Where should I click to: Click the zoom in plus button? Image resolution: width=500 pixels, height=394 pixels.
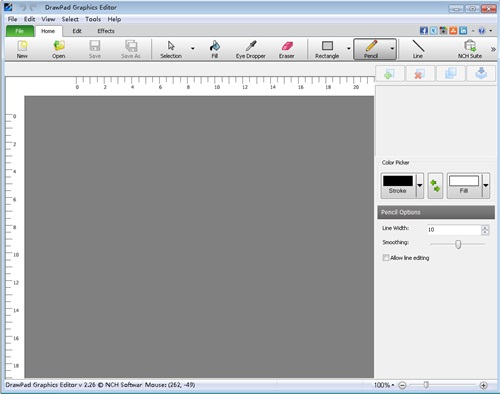point(483,385)
